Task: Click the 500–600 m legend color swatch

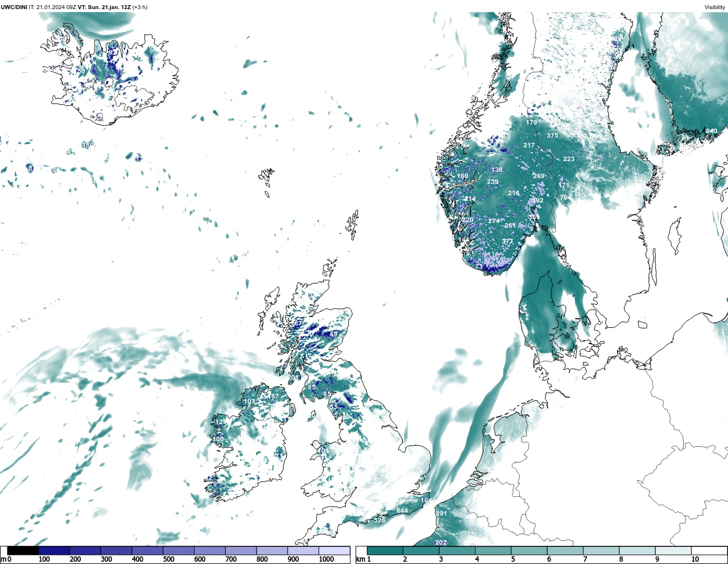Action: pos(179,551)
